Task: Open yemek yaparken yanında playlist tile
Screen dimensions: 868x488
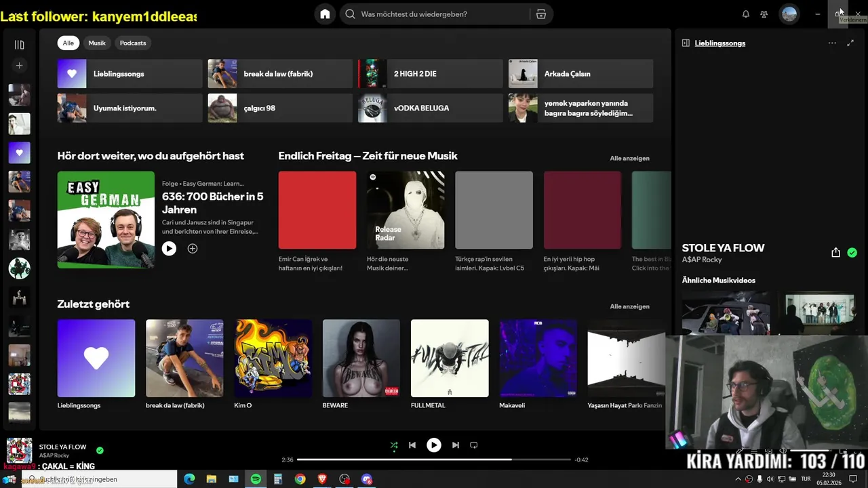Action: click(581, 108)
